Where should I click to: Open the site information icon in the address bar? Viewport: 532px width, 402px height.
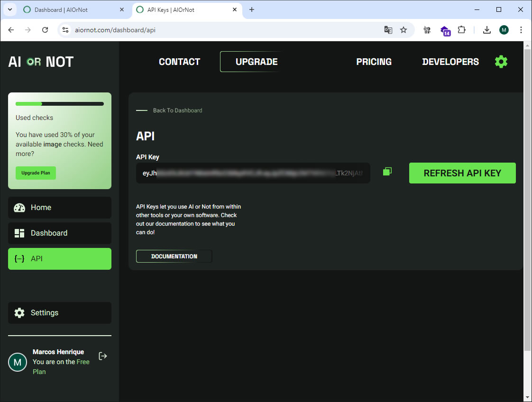[65, 30]
